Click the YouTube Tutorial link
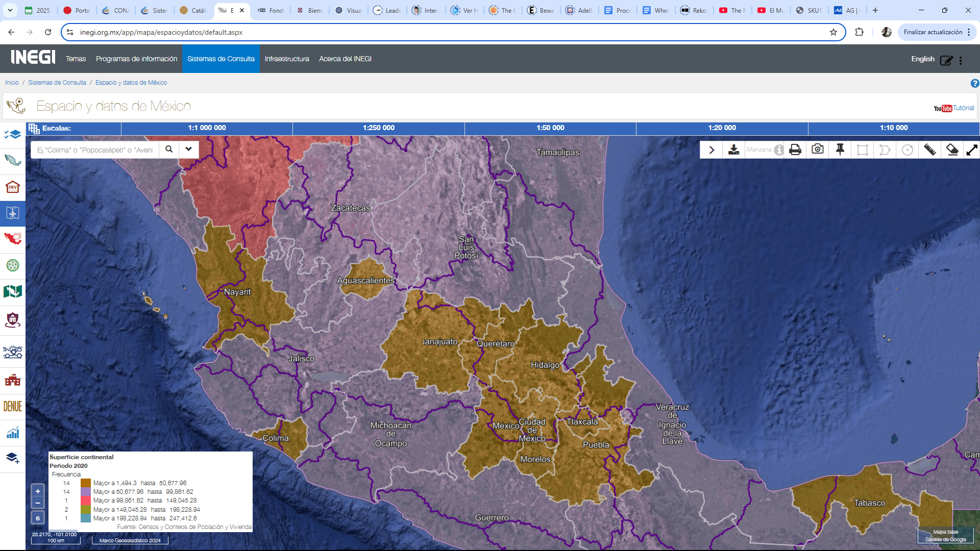 coord(953,108)
